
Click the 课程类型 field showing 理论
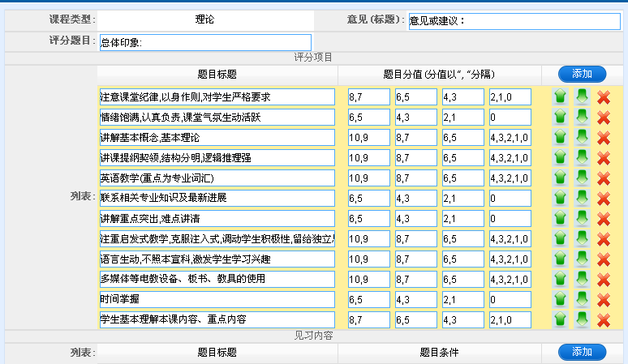pos(204,19)
